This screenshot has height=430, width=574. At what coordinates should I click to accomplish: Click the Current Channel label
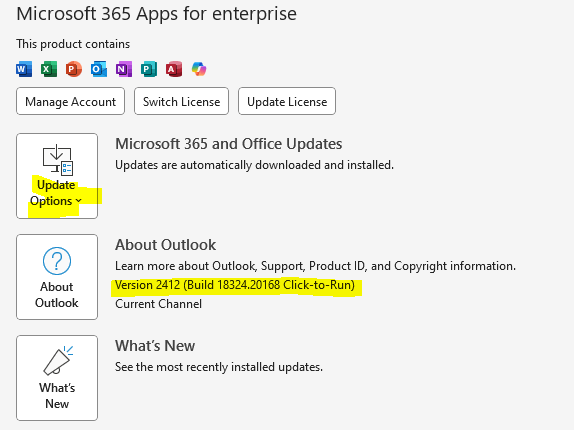coord(159,304)
